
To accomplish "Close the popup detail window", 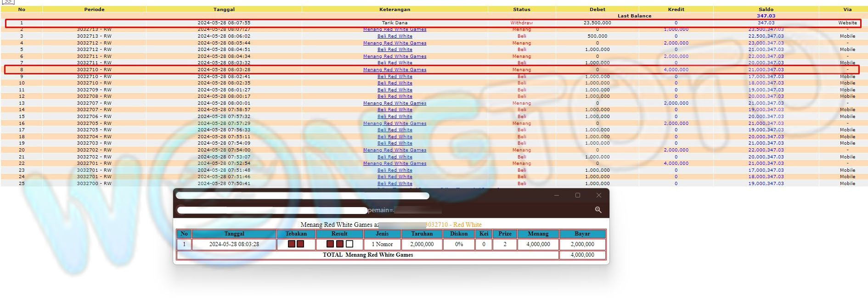I will (598, 195).
